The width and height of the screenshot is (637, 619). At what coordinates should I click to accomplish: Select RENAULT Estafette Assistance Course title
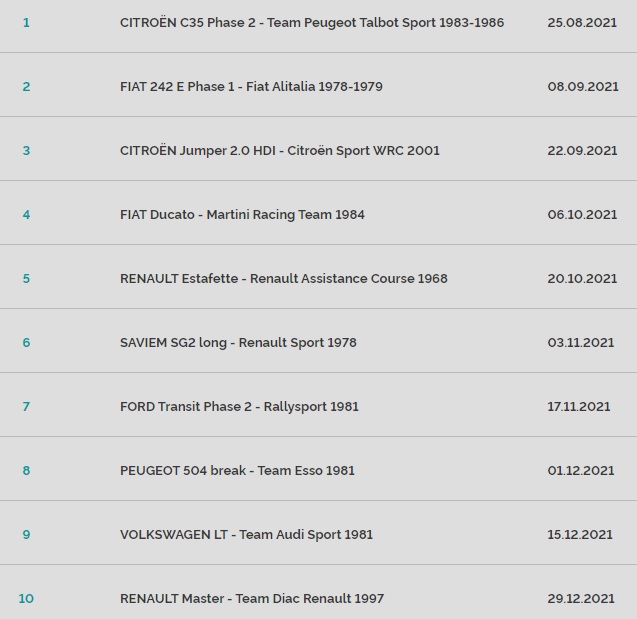[x=283, y=279]
